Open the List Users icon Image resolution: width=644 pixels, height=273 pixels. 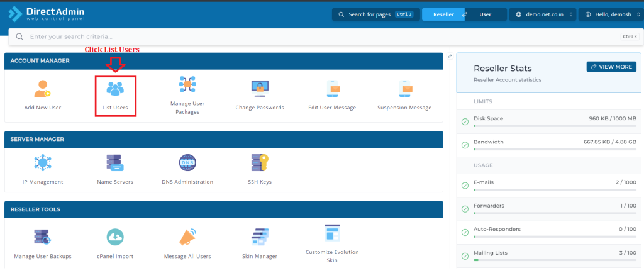pyautogui.click(x=115, y=89)
